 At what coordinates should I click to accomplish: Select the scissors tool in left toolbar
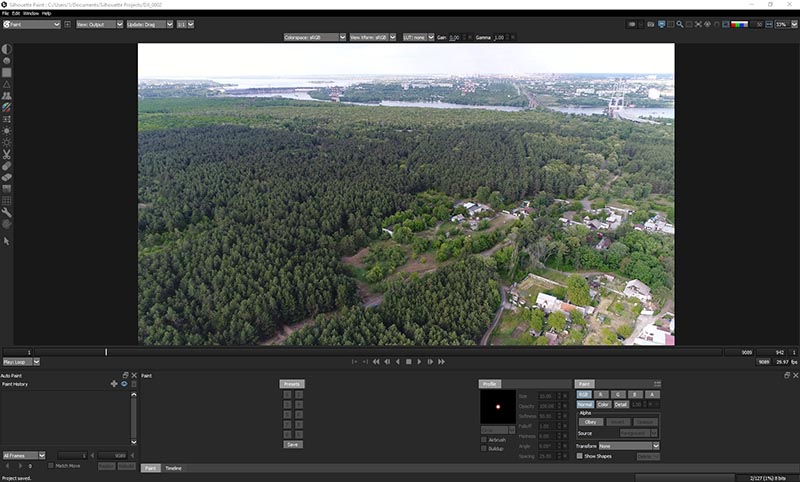pyautogui.click(x=7, y=154)
